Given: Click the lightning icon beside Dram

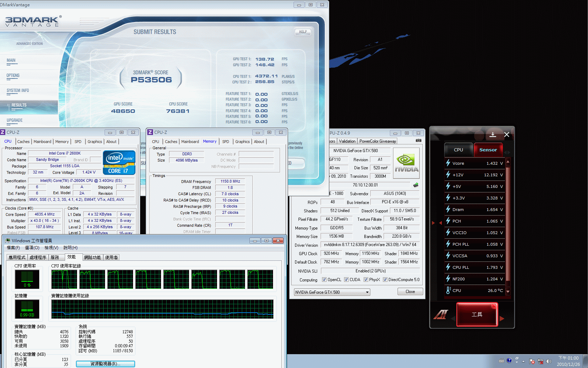Looking at the screenshot, I should [x=448, y=209].
